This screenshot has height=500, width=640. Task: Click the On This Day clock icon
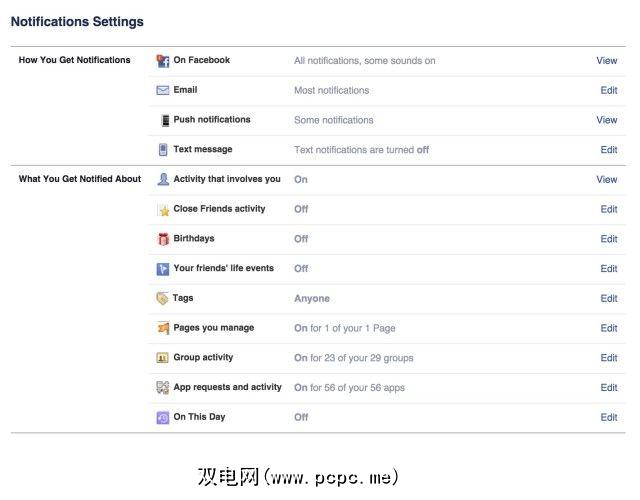pyautogui.click(x=163, y=417)
